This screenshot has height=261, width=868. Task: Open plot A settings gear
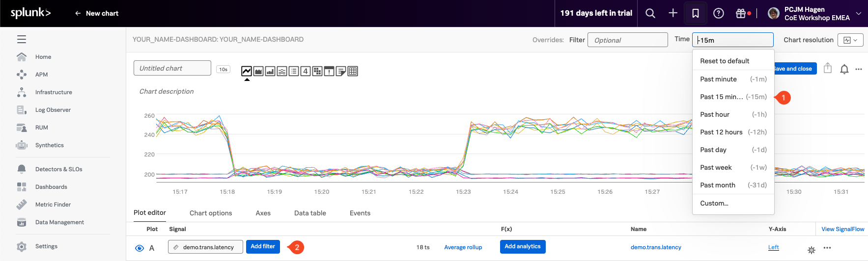[x=811, y=250]
